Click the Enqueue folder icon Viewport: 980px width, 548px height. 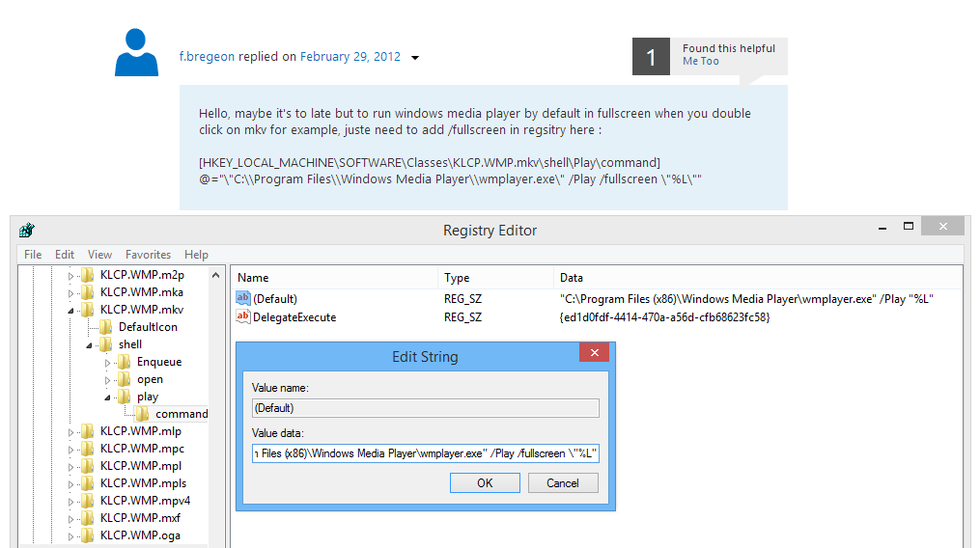125,362
